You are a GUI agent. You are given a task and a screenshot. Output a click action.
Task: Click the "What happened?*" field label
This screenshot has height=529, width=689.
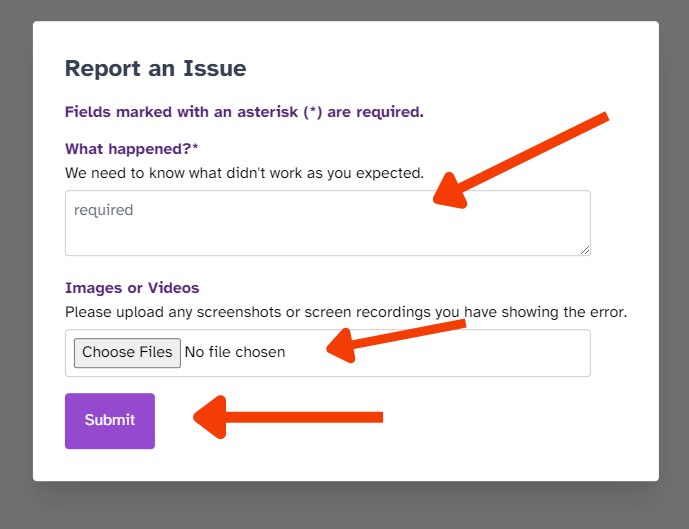click(131, 149)
